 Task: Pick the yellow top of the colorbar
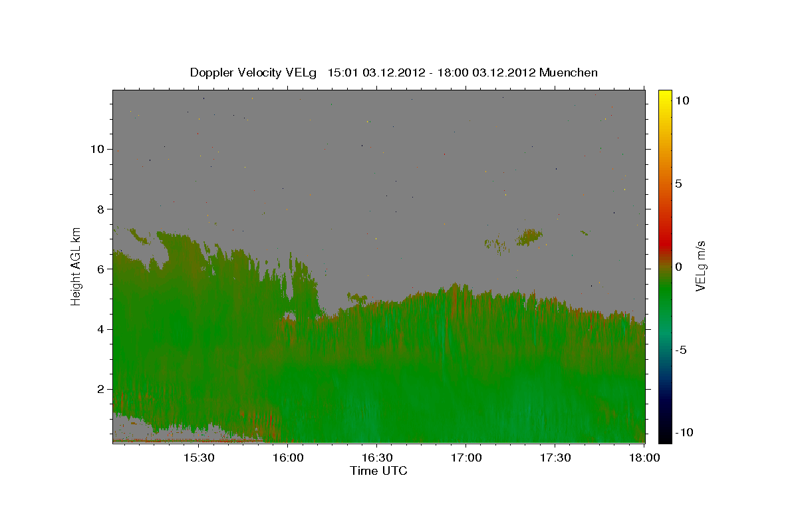pos(664,95)
